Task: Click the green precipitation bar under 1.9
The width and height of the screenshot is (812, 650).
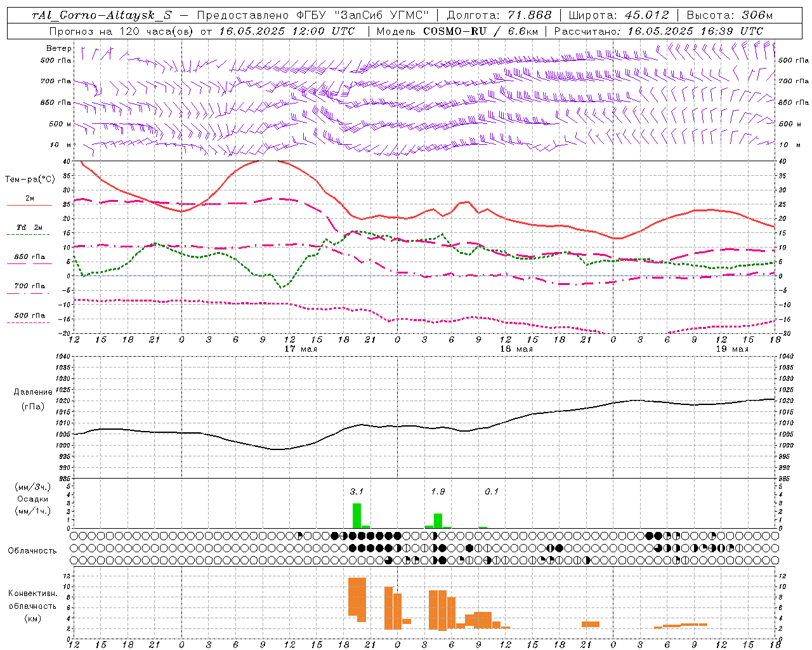Action: click(438, 521)
